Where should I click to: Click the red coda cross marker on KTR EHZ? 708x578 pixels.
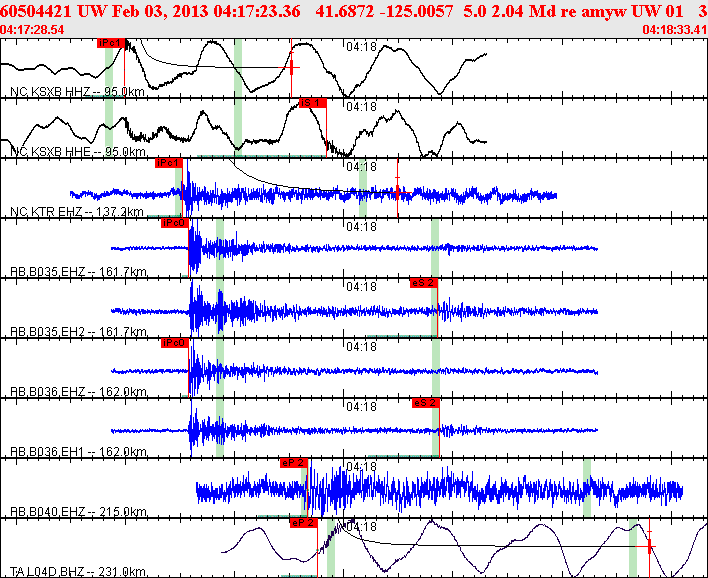pyautogui.click(x=398, y=193)
